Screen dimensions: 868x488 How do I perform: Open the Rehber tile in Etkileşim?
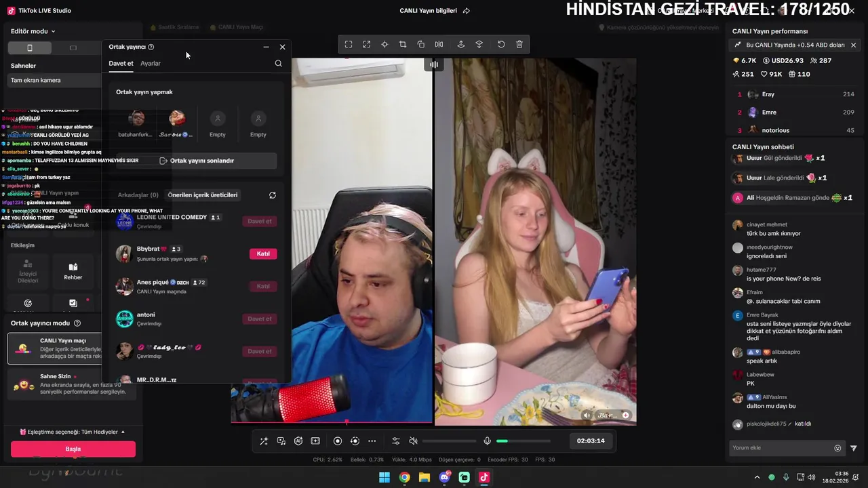pos(73,270)
